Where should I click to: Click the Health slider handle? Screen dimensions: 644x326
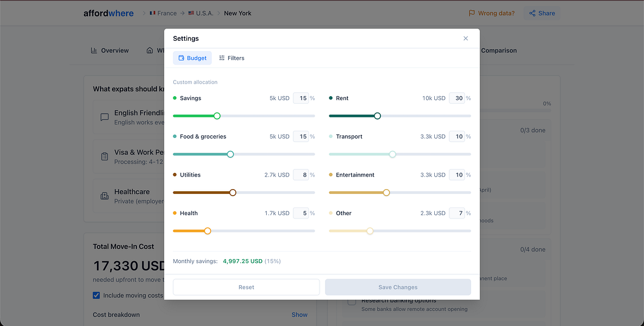(x=208, y=231)
